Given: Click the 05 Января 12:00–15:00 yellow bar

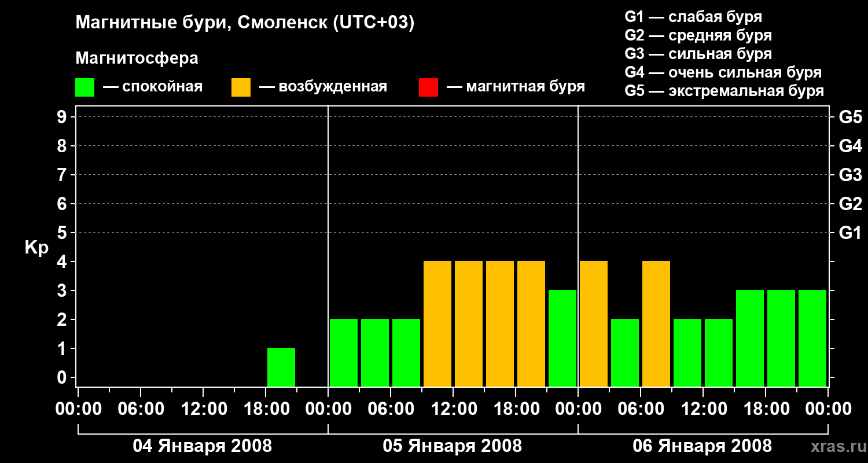Looking at the screenshot, I should pyautogui.click(x=469, y=324).
